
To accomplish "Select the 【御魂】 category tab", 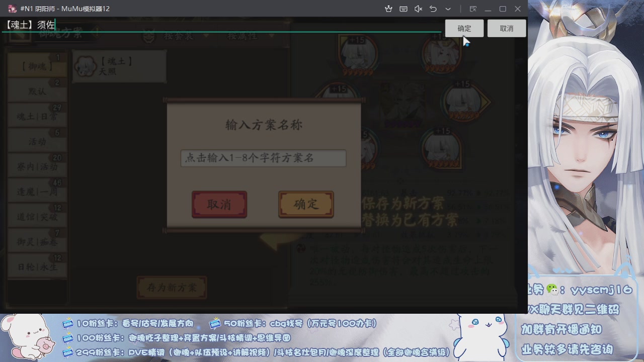I will click(x=37, y=65).
